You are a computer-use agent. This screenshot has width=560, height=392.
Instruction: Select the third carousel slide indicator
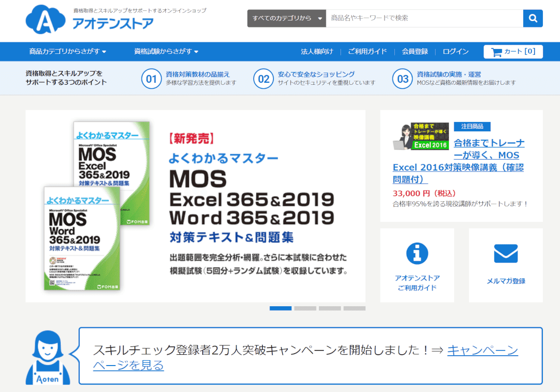click(330, 308)
